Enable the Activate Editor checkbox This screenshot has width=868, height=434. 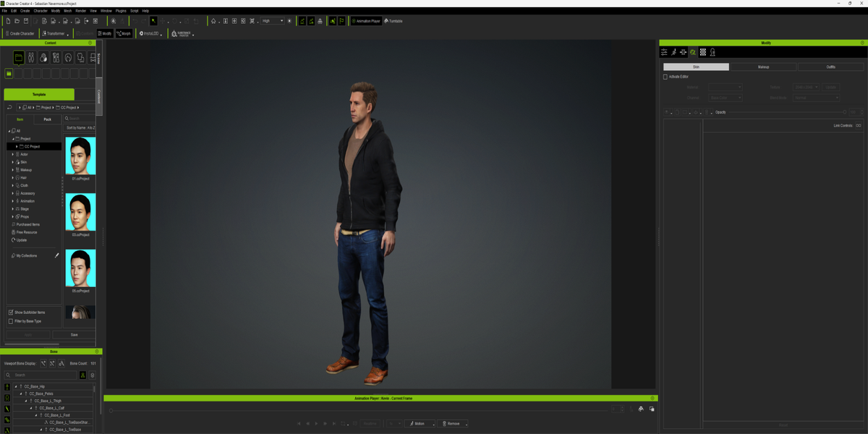click(665, 77)
